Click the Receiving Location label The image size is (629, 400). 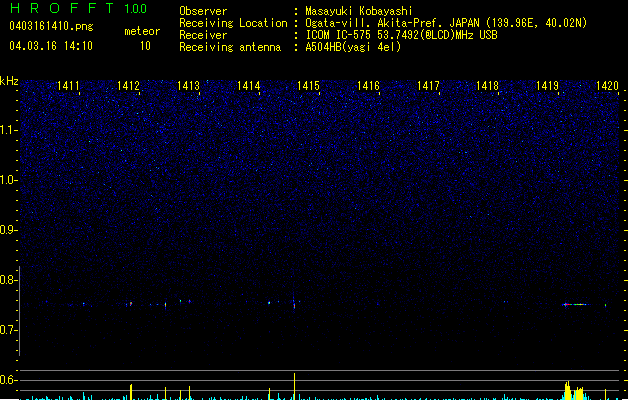pos(233,23)
